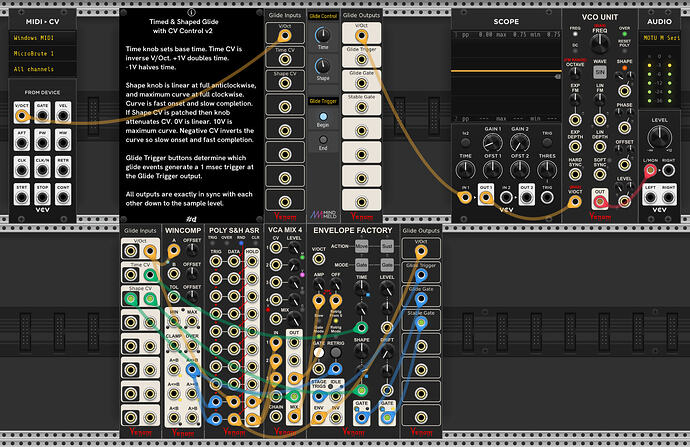690x447 pixels.
Task: Click the LEVEL knob on Audio module
Action: (659, 137)
